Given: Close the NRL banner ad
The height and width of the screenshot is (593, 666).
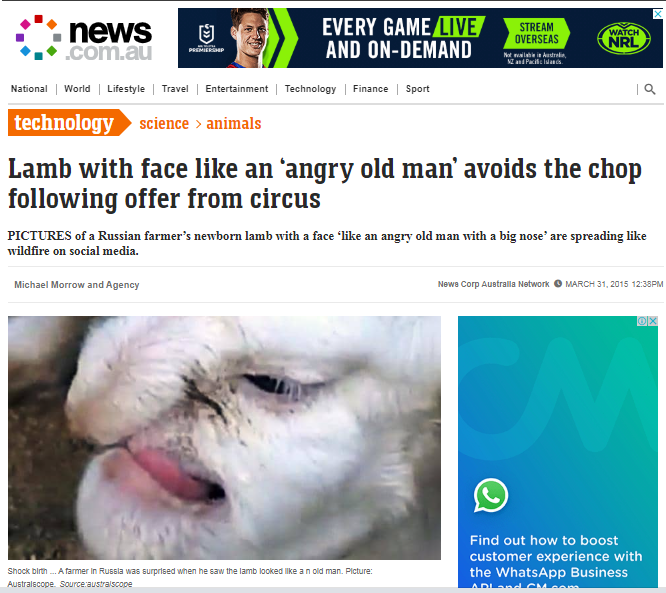Looking at the screenshot, I should click(658, 14).
